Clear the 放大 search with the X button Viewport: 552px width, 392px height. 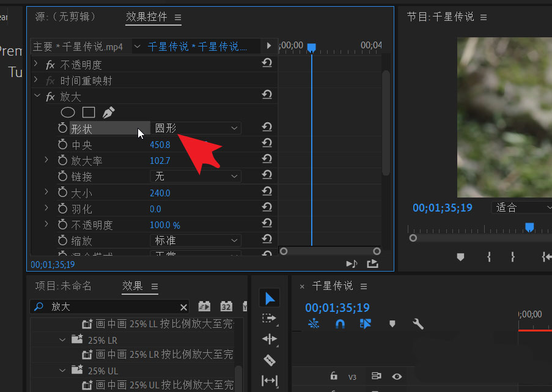(183, 306)
